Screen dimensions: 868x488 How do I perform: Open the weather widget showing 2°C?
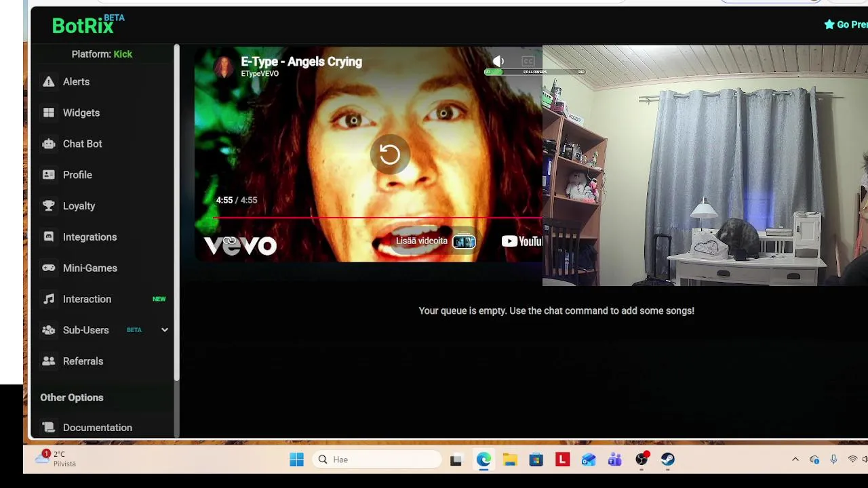pyautogui.click(x=57, y=459)
